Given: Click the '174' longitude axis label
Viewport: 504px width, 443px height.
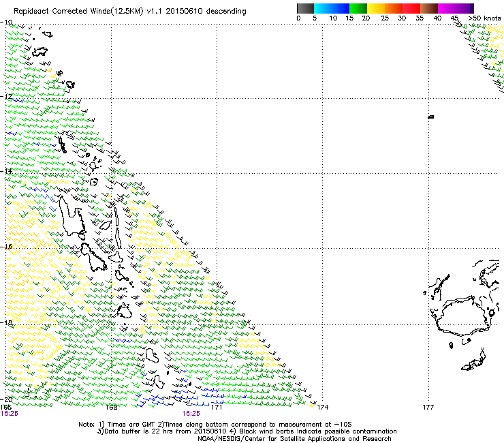Looking at the screenshot, I should [x=323, y=408].
